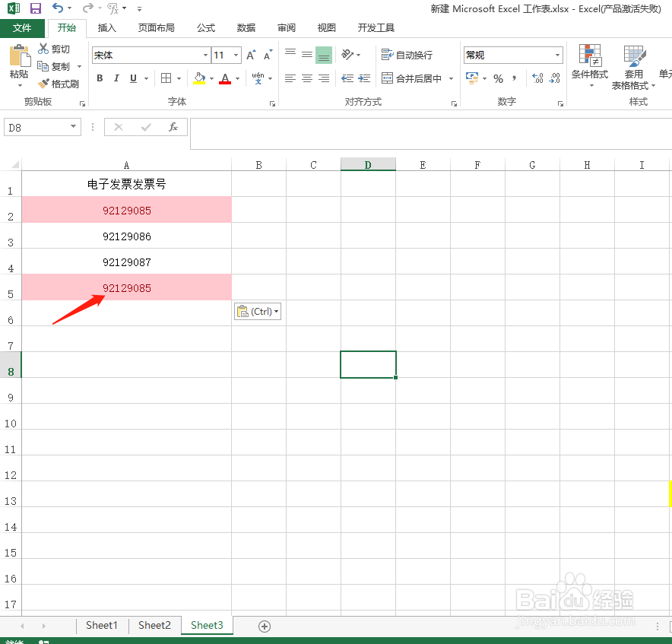The width and height of the screenshot is (672, 644).
Task: Switch to Sheet2 tab
Action: 154,625
